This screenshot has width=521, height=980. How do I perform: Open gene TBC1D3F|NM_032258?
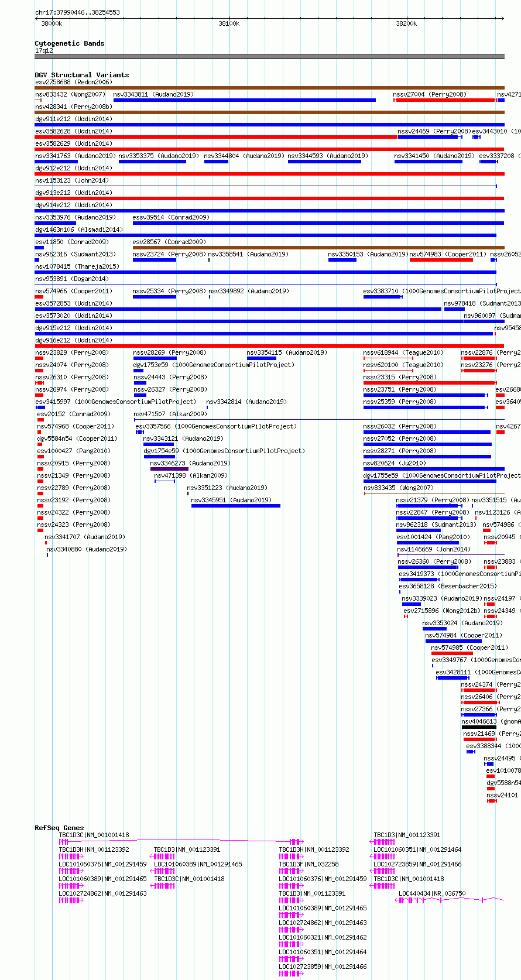[x=309, y=864]
